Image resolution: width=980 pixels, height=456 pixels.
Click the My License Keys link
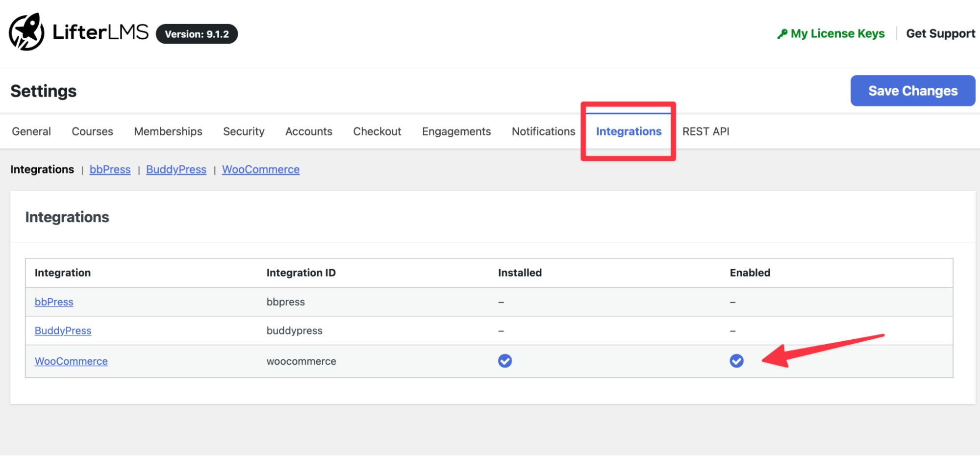point(837,33)
